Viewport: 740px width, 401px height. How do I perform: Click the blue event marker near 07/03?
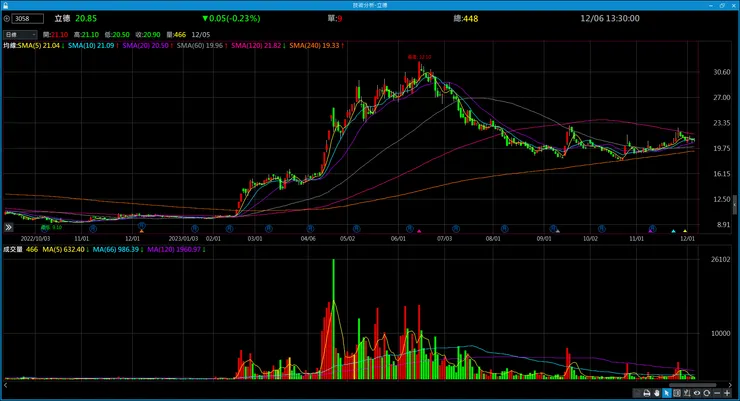[x=456, y=229]
